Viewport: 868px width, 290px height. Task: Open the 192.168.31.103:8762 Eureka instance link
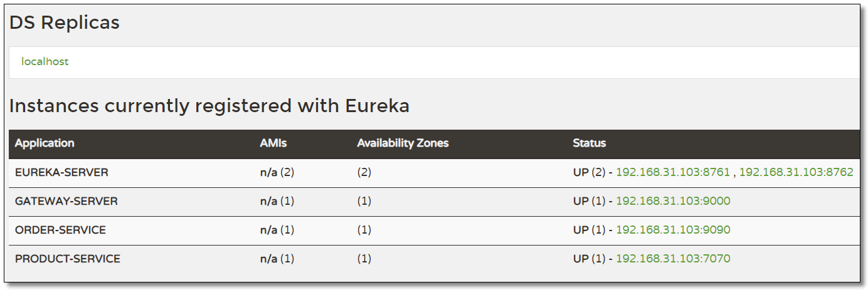tap(796, 172)
